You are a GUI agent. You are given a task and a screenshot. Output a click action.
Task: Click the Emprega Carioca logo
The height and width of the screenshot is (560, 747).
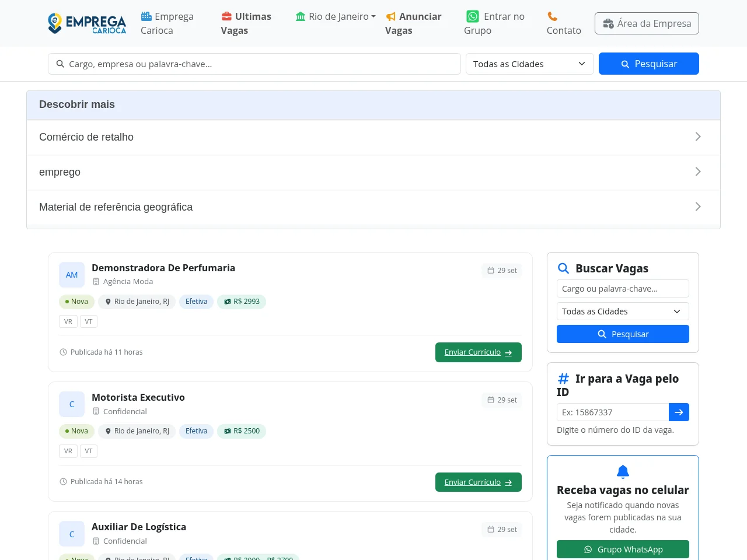(x=87, y=23)
